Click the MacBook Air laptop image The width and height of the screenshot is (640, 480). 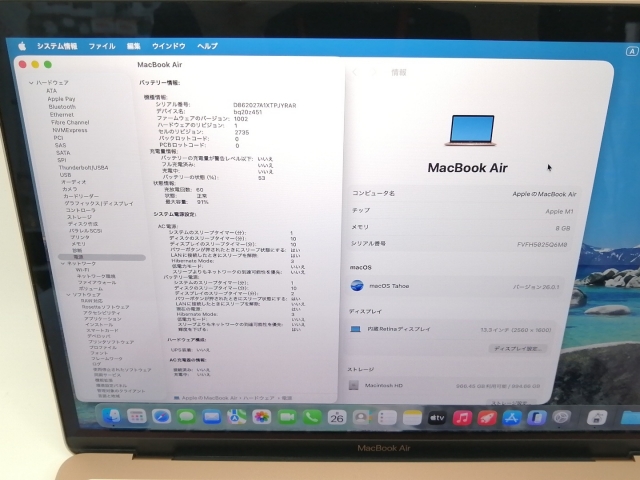point(471,131)
